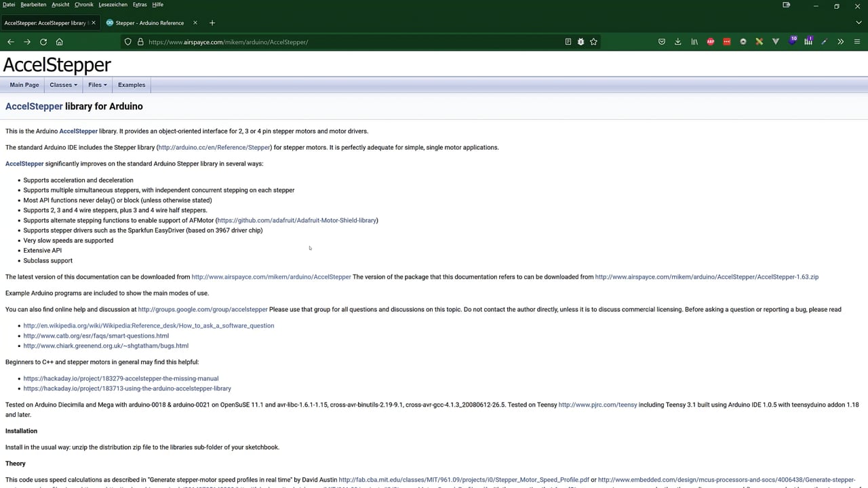Open arduino.cc Stepper reference link
The width and height of the screenshot is (868, 488).
coord(214,148)
